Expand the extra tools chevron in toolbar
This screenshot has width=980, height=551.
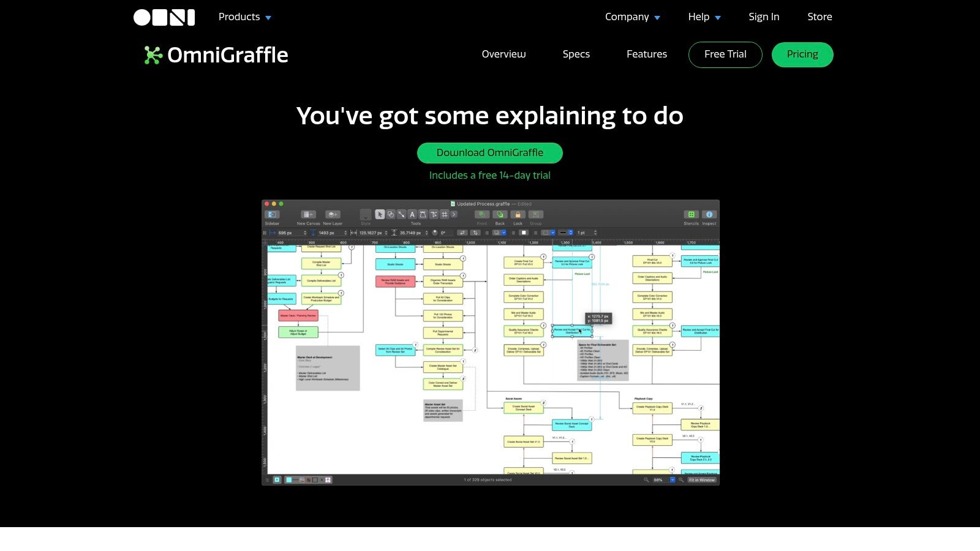coord(454,214)
